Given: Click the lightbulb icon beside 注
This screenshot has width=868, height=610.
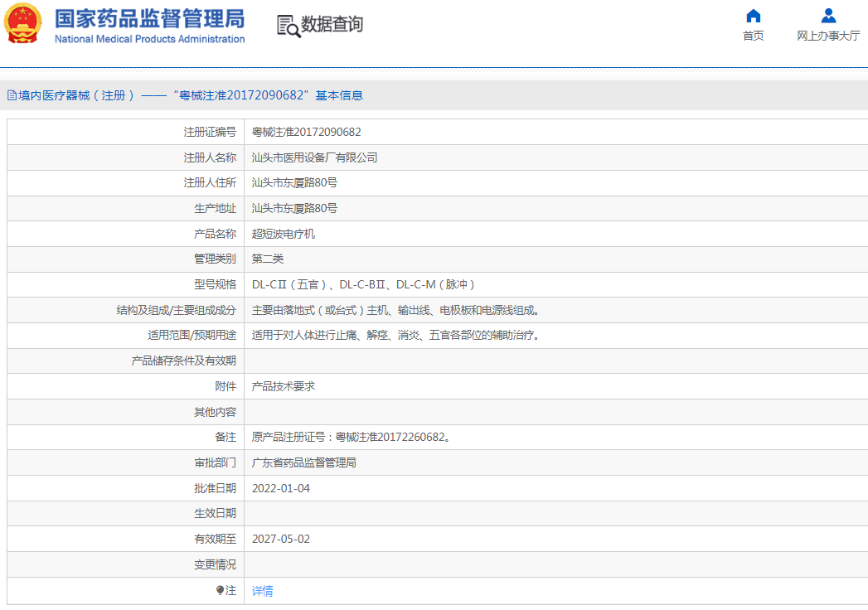Looking at the screenshot, I should [220, 590].
